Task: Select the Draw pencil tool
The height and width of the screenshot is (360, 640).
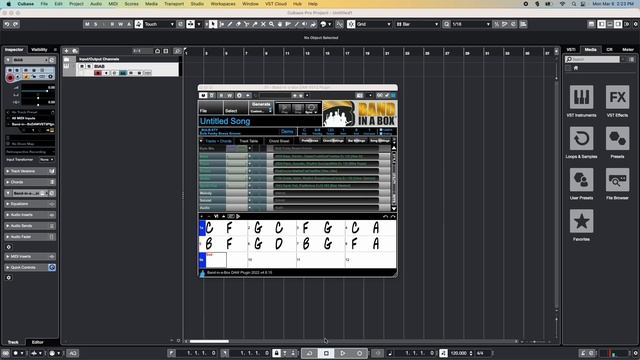Action: [230, 24]
